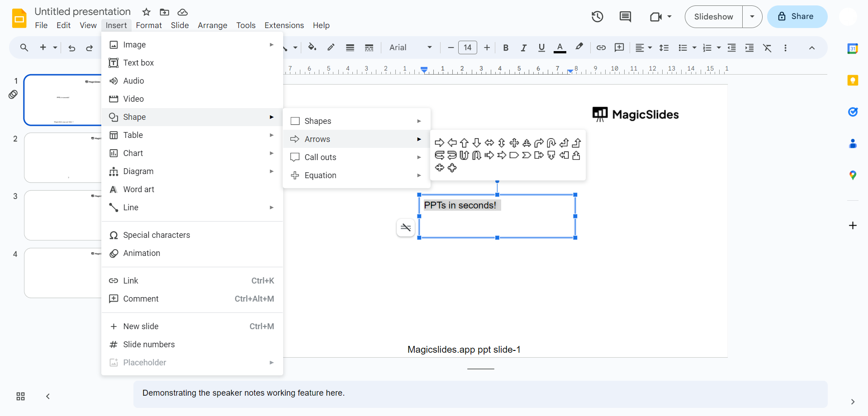Viewport: 868px width, 416px height.
Task: Click the redo arrow
Action: (90, 47)
